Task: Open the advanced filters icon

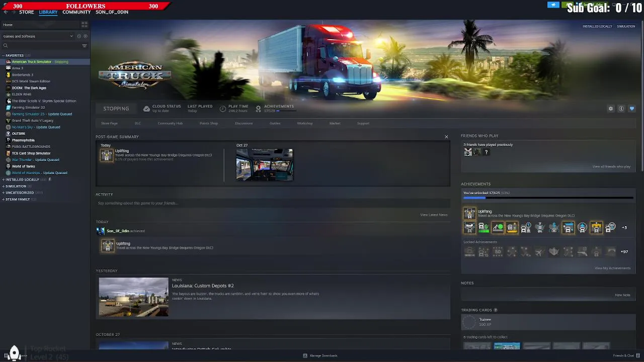Action: (x=84, y=46)
